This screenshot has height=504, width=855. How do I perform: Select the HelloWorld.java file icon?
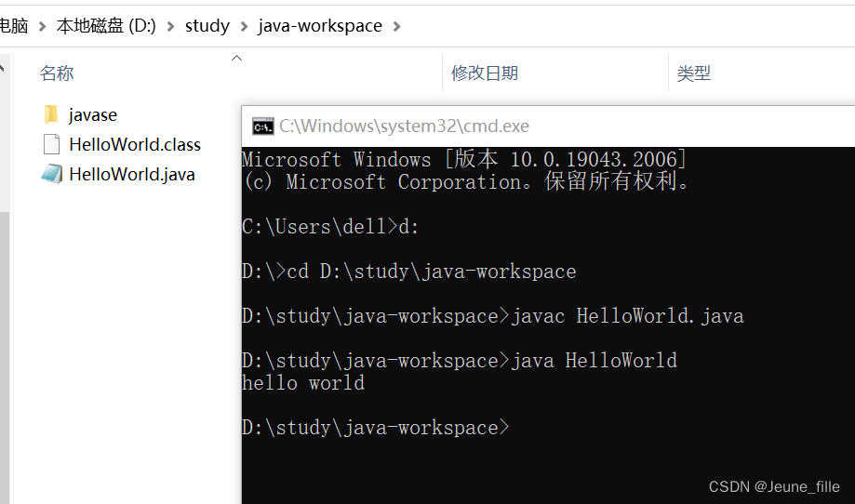[52, 174]
